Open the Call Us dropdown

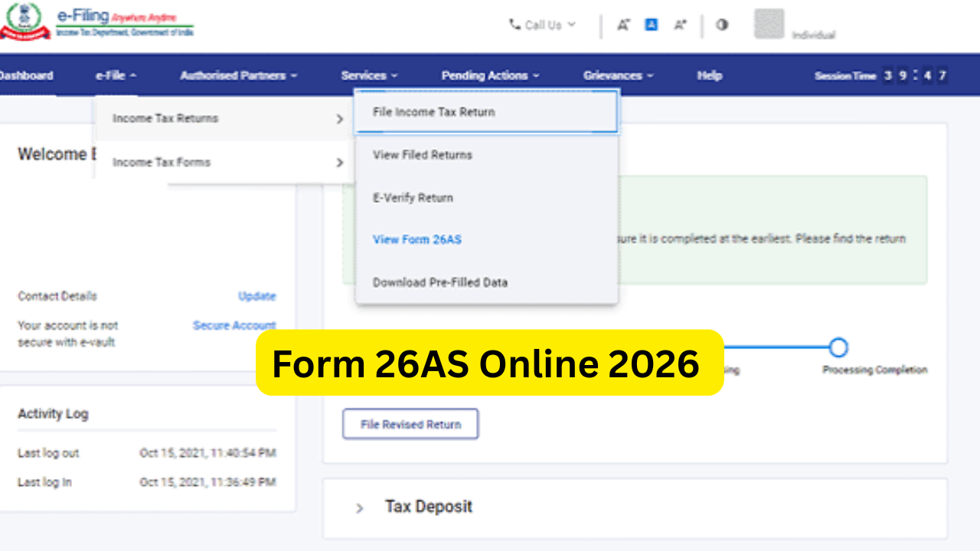(543, 25)
